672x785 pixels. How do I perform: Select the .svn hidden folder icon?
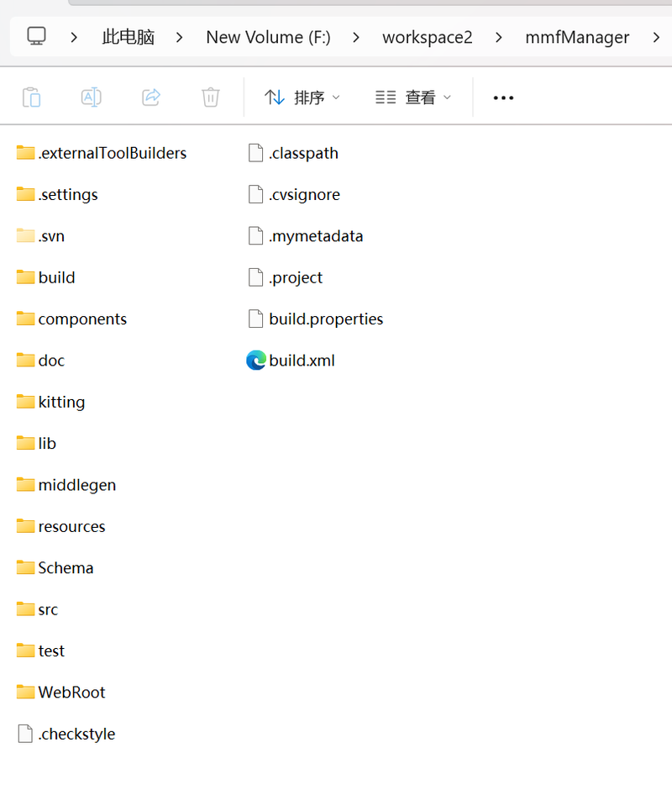25,236
